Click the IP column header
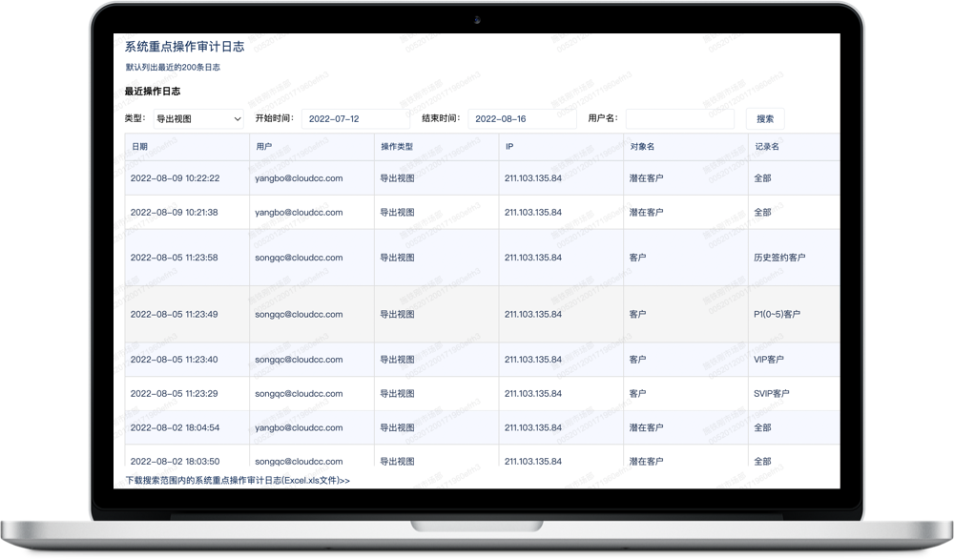 click(509, 147)
